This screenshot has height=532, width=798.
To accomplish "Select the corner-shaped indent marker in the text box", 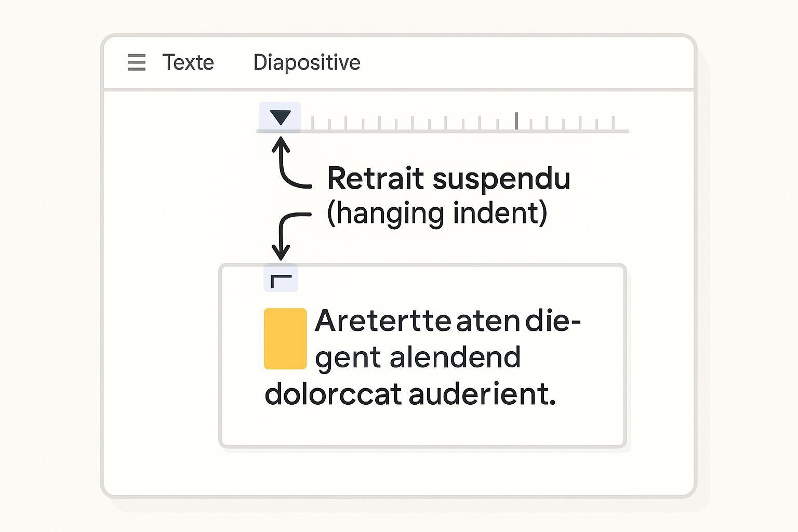I will pyautogui.click(x=281, y=280).
